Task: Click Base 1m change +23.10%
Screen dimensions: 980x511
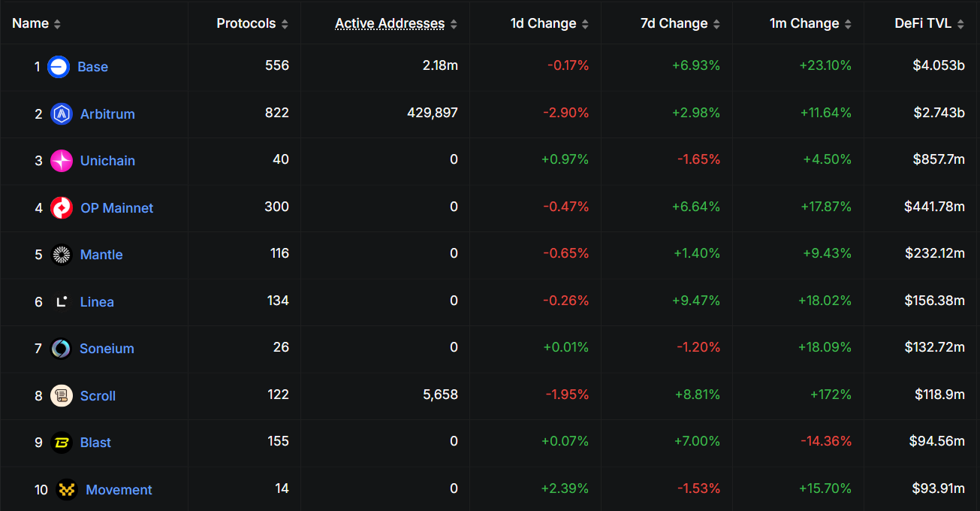Action: coord(825,66)
